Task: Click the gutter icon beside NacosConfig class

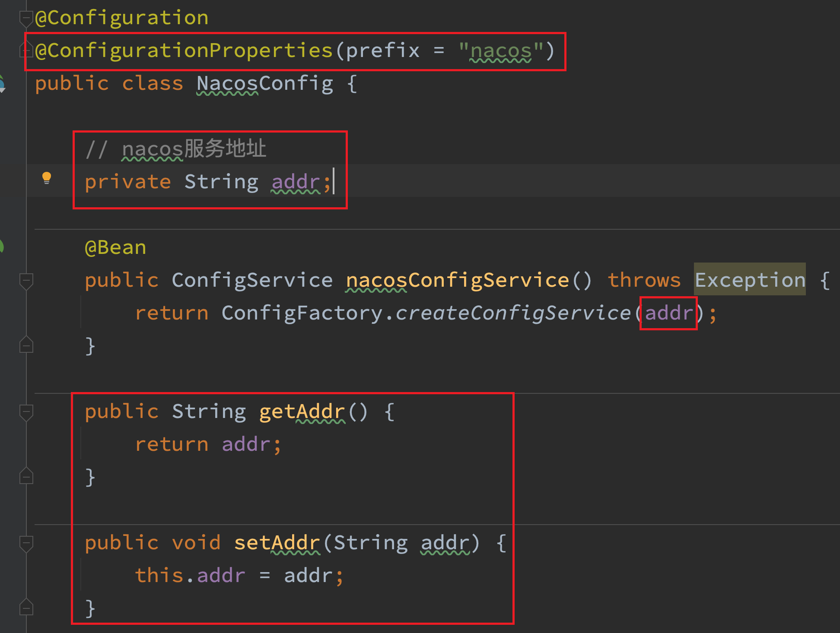Action: click(2, 83)
